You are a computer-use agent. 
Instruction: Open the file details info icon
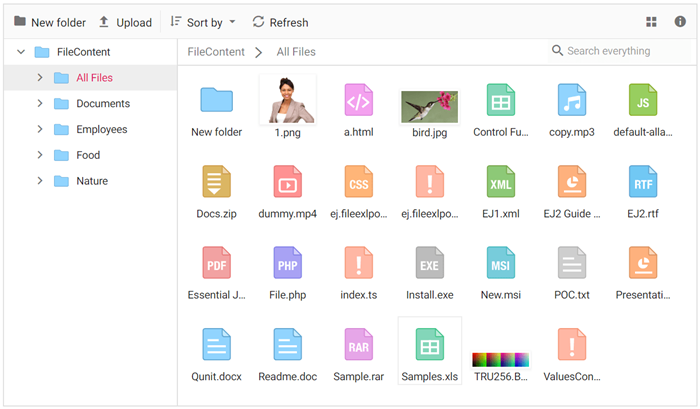point(680,22)
